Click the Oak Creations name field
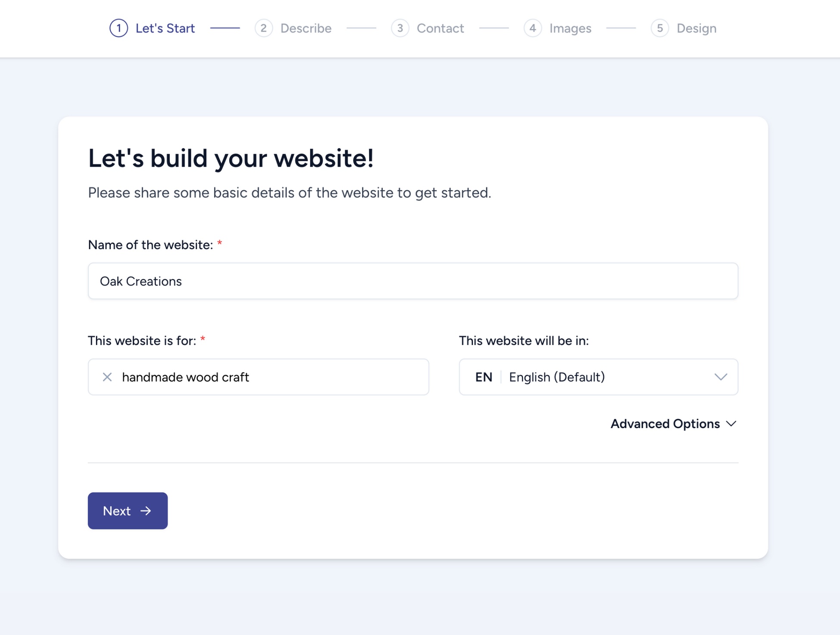The height and width of the screenshot is (635, 840). click(x=413, y=281)
